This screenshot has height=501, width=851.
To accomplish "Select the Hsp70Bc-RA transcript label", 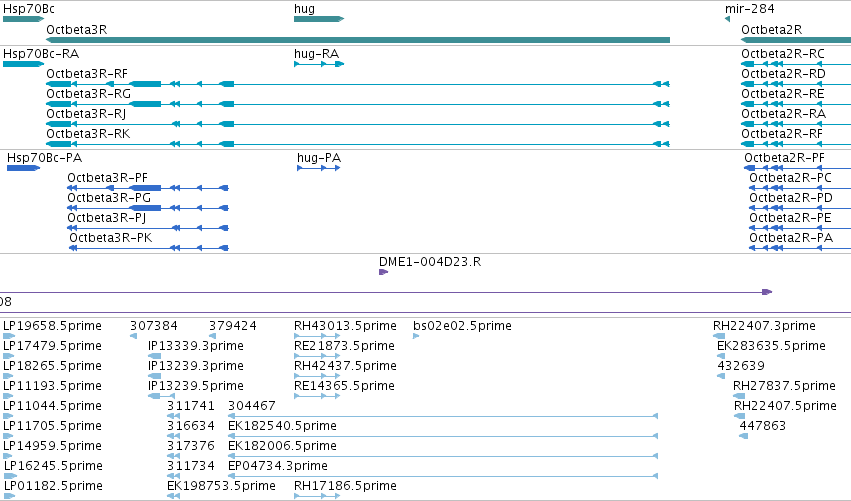I will click(41, 54).
